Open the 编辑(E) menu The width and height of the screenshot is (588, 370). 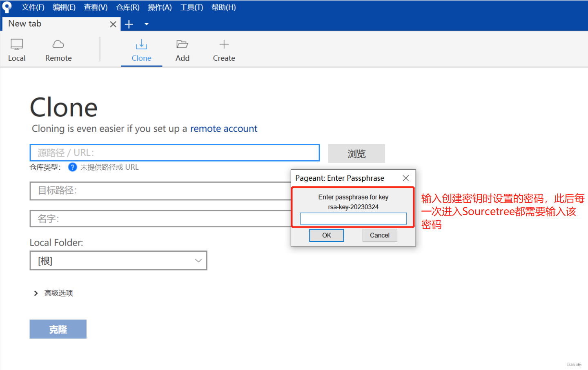64,7
